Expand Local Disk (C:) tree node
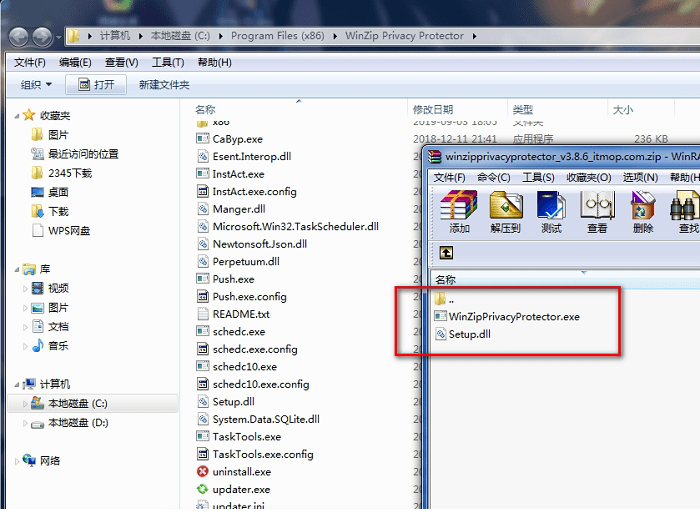Viewport: 700px width, 529px height. pos(25,404)
